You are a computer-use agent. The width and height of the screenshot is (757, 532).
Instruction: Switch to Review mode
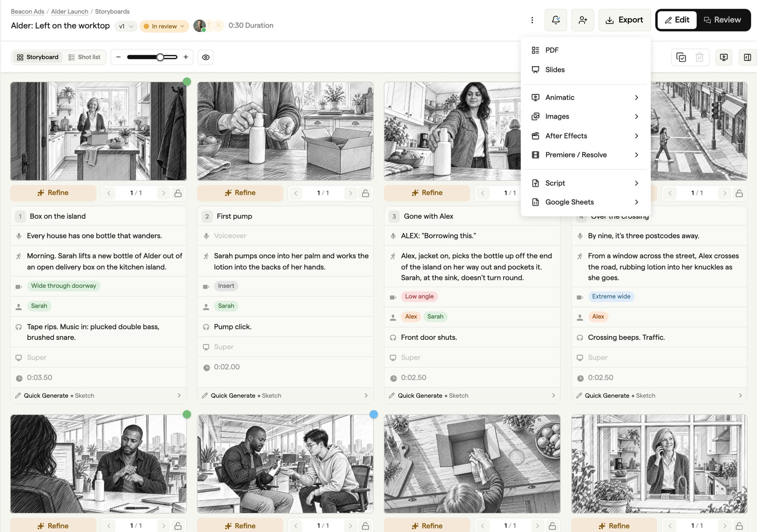723,20
